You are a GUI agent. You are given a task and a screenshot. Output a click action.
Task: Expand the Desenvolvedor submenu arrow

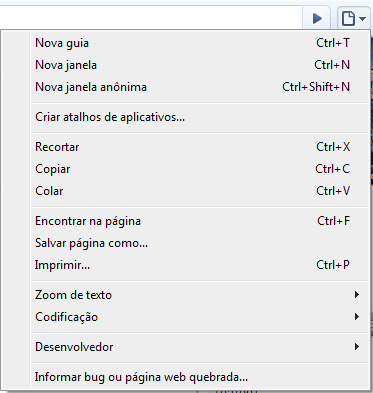pyautogui.click(x=357, y=347)
